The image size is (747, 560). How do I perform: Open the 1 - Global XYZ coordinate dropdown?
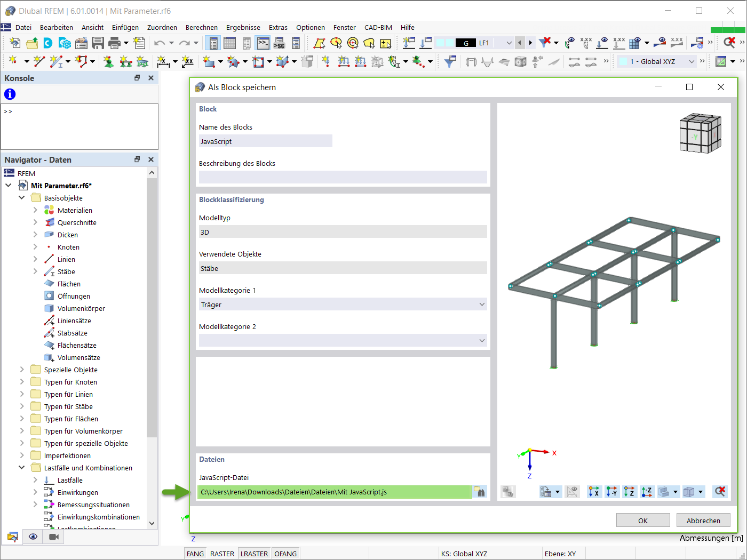pyautogui.click(x=692, y=62)
